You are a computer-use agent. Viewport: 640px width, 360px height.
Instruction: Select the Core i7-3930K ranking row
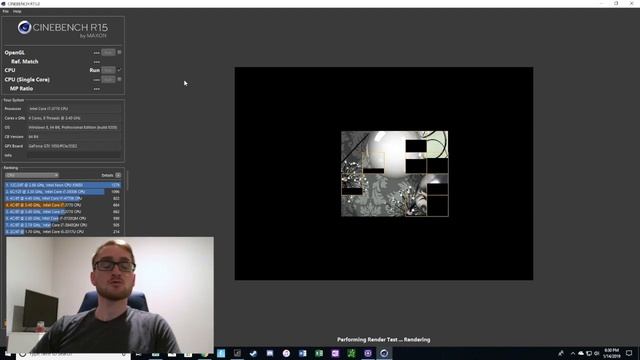(x=63, y=191)
